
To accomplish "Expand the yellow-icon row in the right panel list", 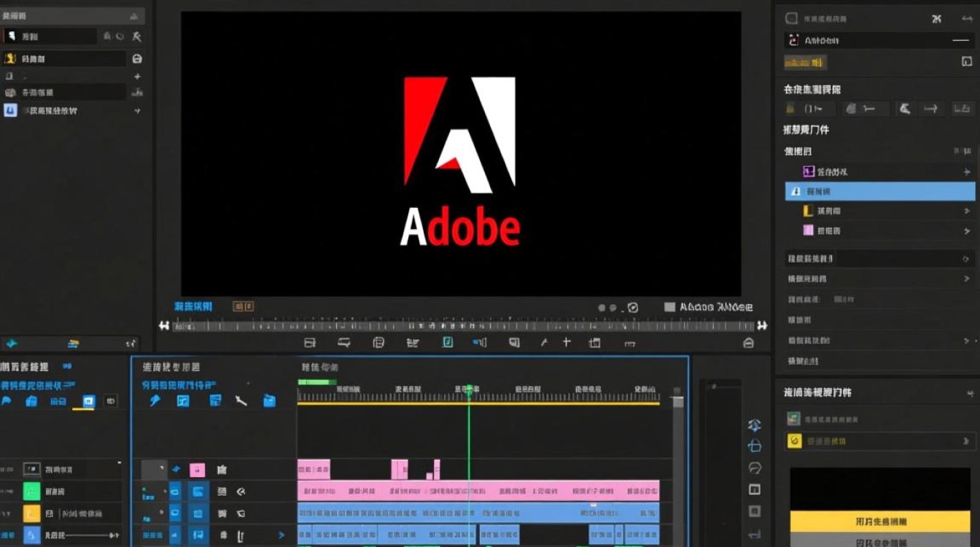I will pos(967,212).
